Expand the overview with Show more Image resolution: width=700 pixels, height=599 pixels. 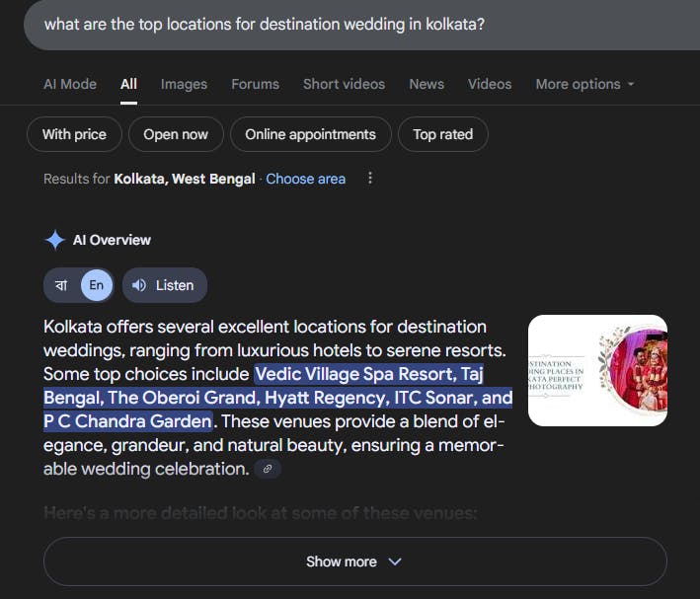point(342,562)
